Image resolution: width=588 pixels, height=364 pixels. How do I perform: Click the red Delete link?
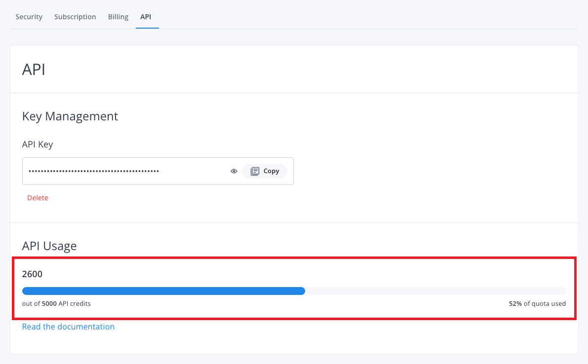(38, 198)
